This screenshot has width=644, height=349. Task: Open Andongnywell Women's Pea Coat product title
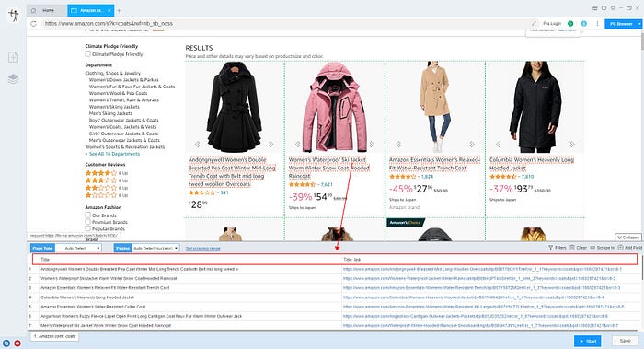point(232,172)
